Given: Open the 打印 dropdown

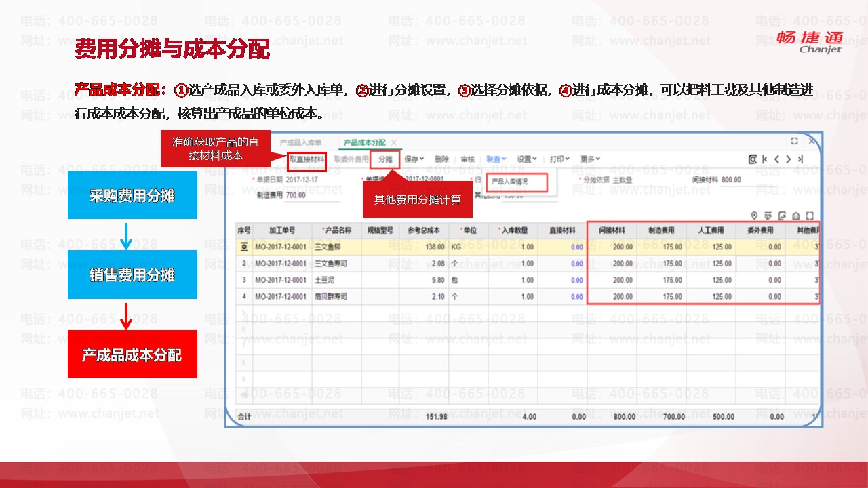Looking at the screenshot, I should (559, 159).
